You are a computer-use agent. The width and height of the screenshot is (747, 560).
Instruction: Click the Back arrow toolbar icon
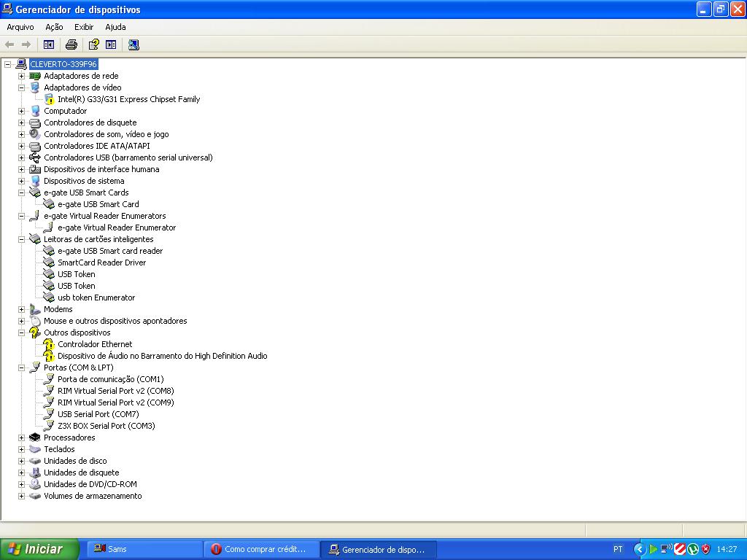pyautogui.click(x=9, y=44)
